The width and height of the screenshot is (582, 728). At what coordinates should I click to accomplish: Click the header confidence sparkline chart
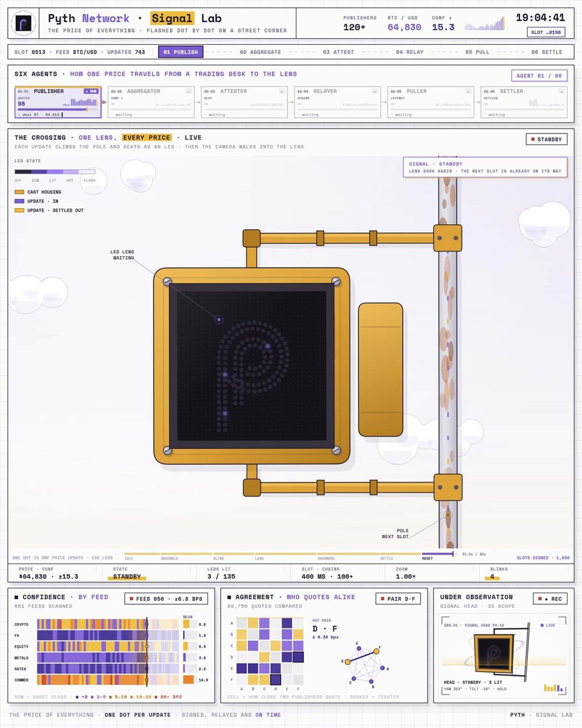click(484, 24)
